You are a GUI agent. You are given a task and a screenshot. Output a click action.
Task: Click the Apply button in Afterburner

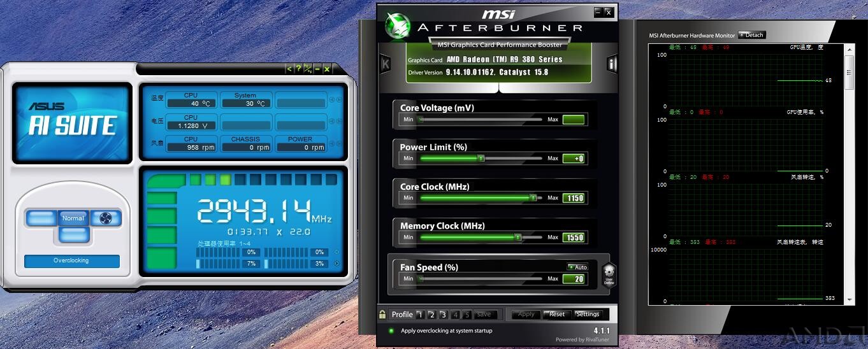[x=526, y=315]
